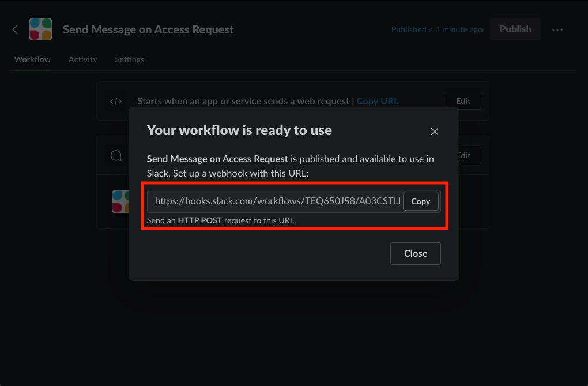Click the Published a minute ago status
588x386 pixels.
tap(436, 29)
